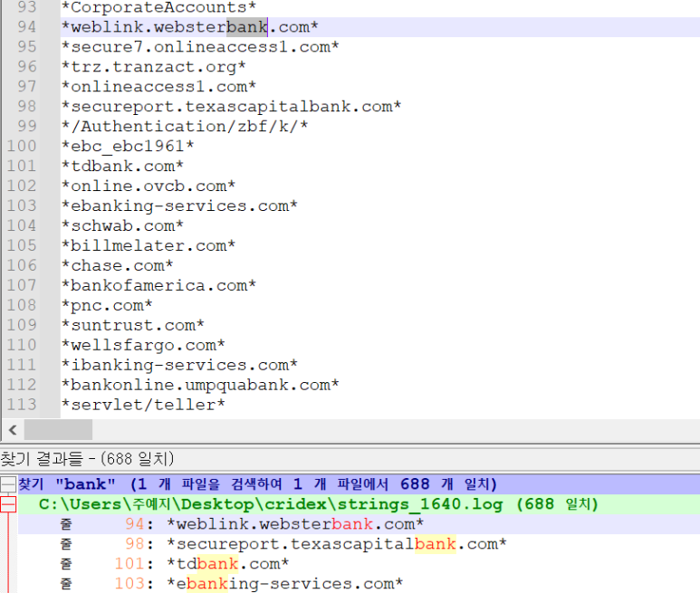Select line *CorporateAccounts* in editor
Screen dimensions: 700x593
[158, 7]
